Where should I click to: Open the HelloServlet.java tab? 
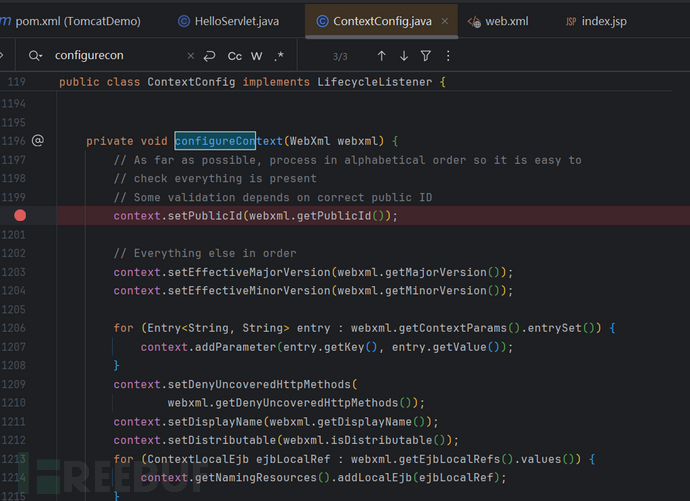pyautogui.click(x=228, y=21)
